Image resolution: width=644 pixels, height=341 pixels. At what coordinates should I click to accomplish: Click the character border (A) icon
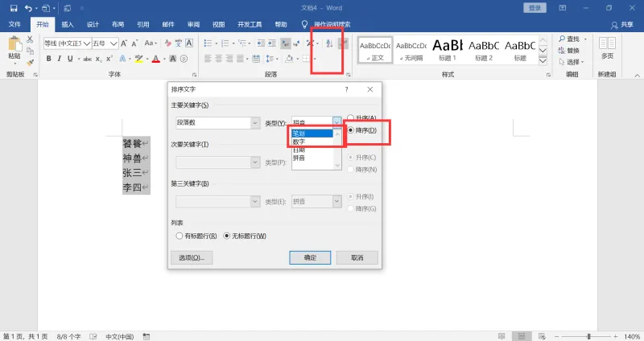[x=189, y=43]
